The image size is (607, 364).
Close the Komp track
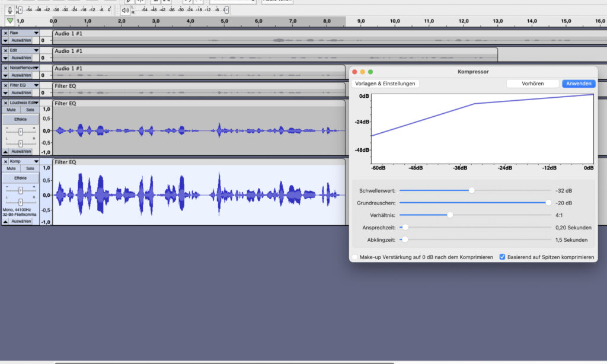coord(5,161)
